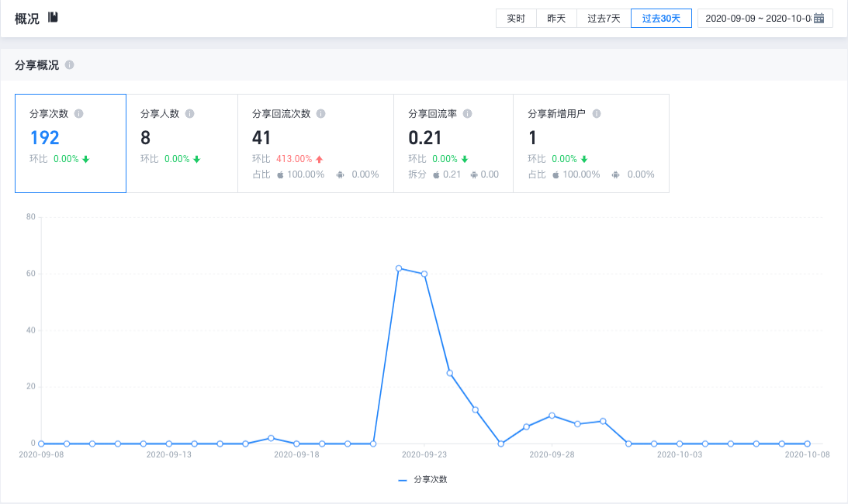The width and height of the screenshot is (848, 504).
Task: Click the 概况 page title
Action: (27, 19)
